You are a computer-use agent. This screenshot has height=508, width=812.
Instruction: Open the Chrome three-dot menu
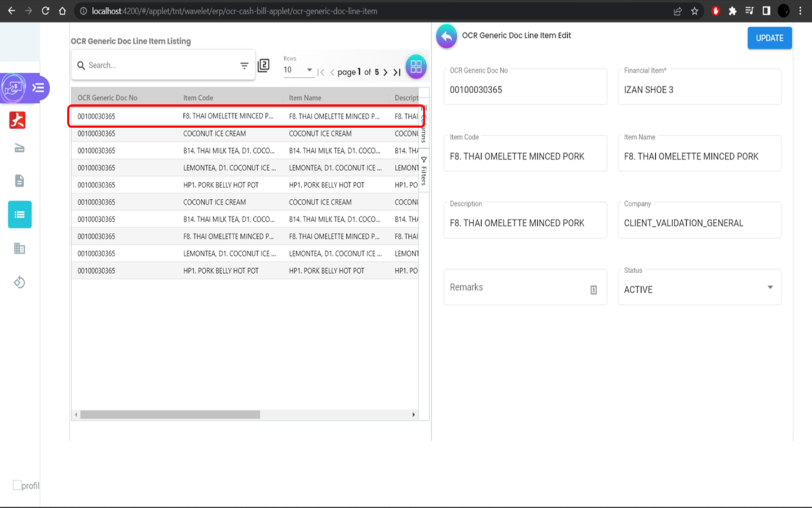pos(800,11)
